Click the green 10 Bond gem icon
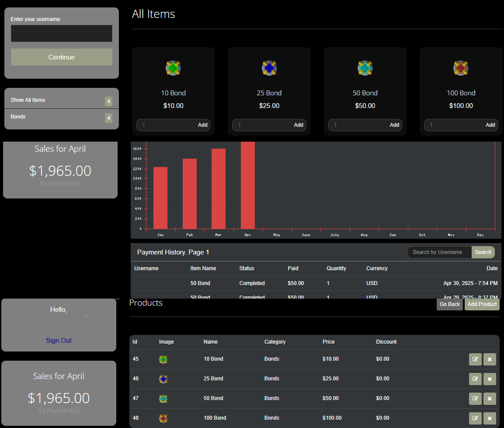504x428 pixels. 174,68
